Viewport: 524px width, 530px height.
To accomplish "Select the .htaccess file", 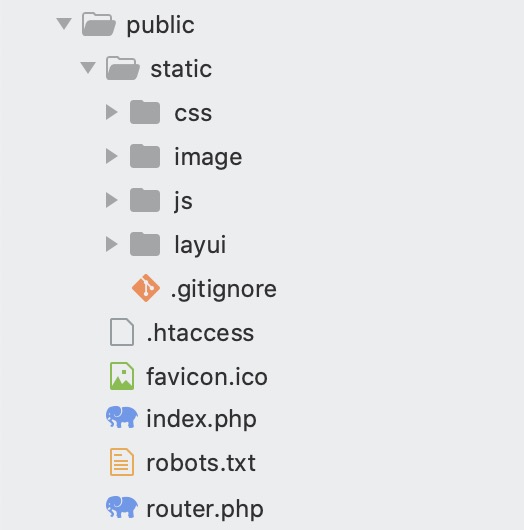I will [x=200, y=333].
